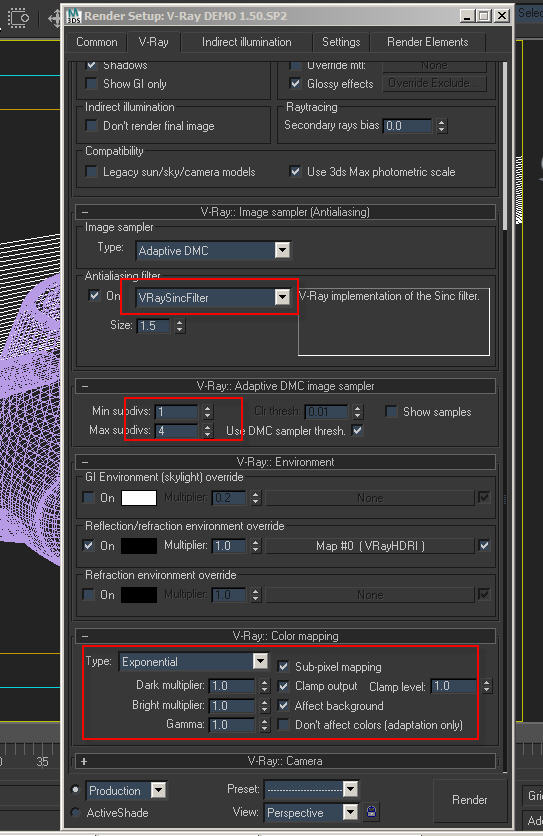Click the Bright multiplier field

pyautogui.click(x=232, y=705)
